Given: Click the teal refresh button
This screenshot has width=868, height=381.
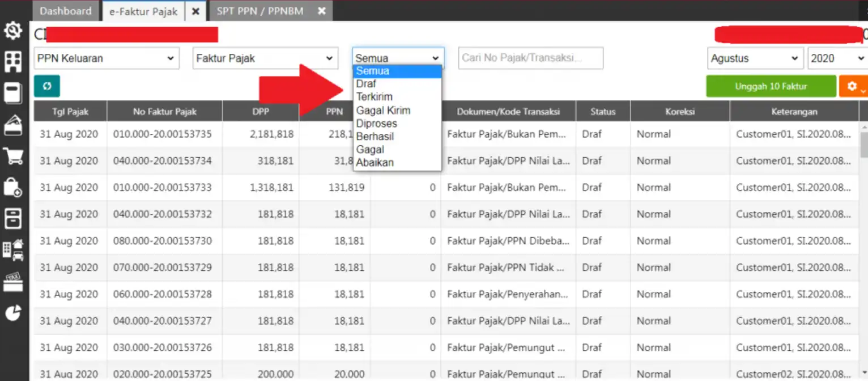Looking at the screenshot, I should click(47, 86).
